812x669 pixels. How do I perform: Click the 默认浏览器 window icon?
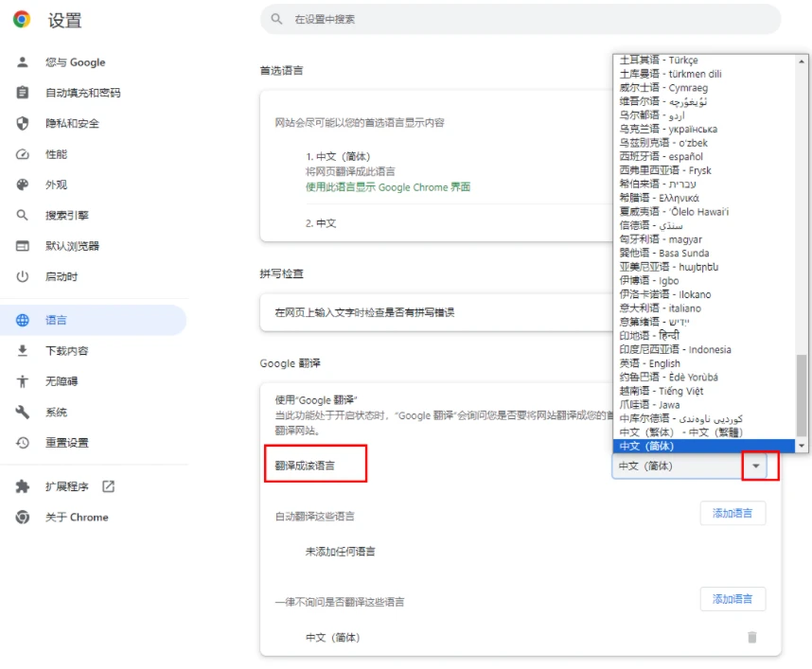click(23, 246)
